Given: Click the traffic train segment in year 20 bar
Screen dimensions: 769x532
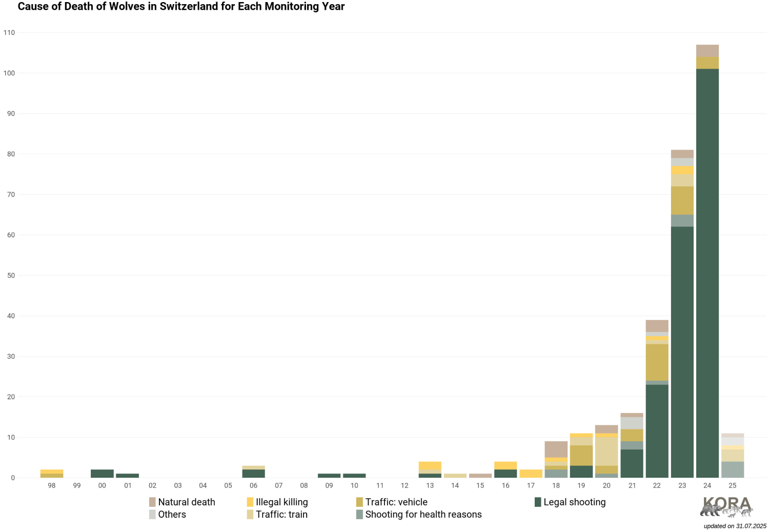Looking at the screenshot, I should [x=606, y=452].
